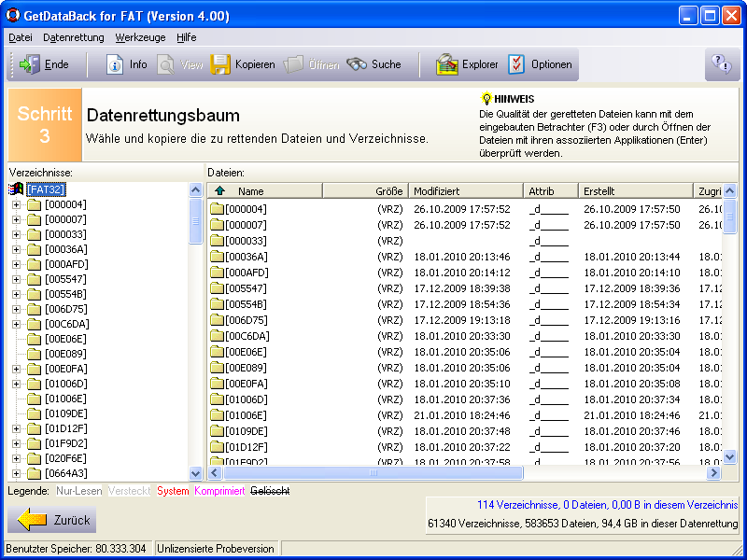747x560 pixels.
Task: Sort by the Größe column header
Action: tap(366, 191)
